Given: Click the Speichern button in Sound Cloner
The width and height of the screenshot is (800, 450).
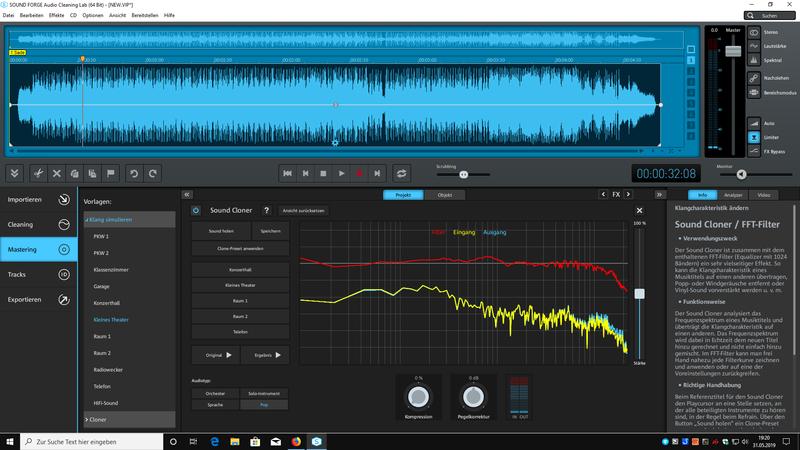Looking at the screenshot, I should click(270, 231).
